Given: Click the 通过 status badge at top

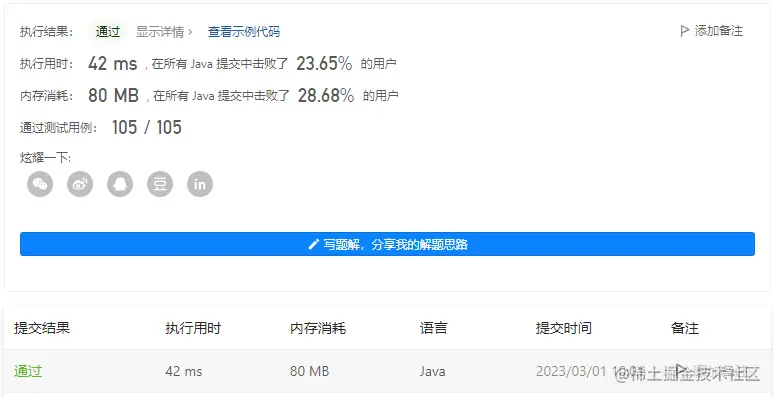Looking at the screenshot, I should click(x=108, y=32).
